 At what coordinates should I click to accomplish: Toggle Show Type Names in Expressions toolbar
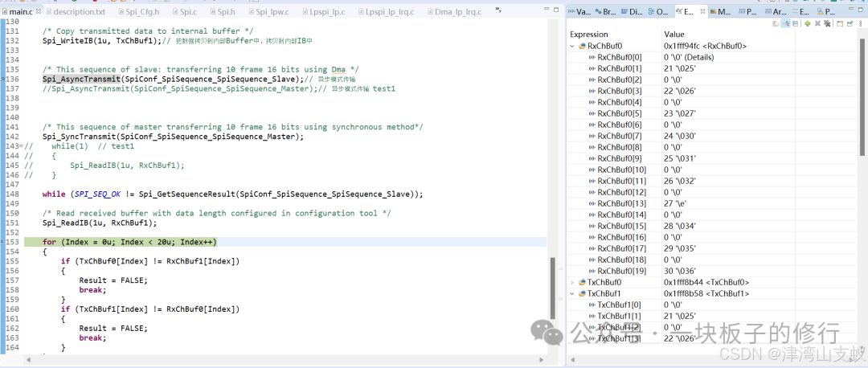[x=776, y=24]
